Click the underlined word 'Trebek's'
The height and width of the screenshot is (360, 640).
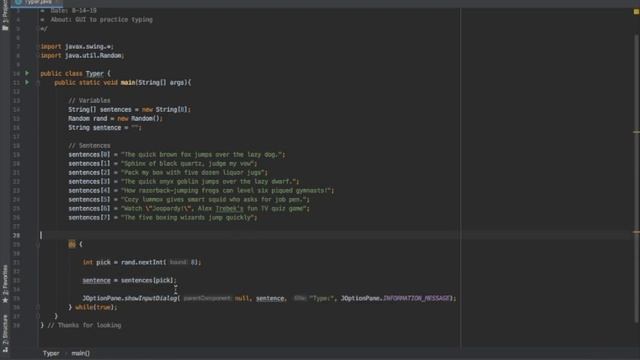229,209
